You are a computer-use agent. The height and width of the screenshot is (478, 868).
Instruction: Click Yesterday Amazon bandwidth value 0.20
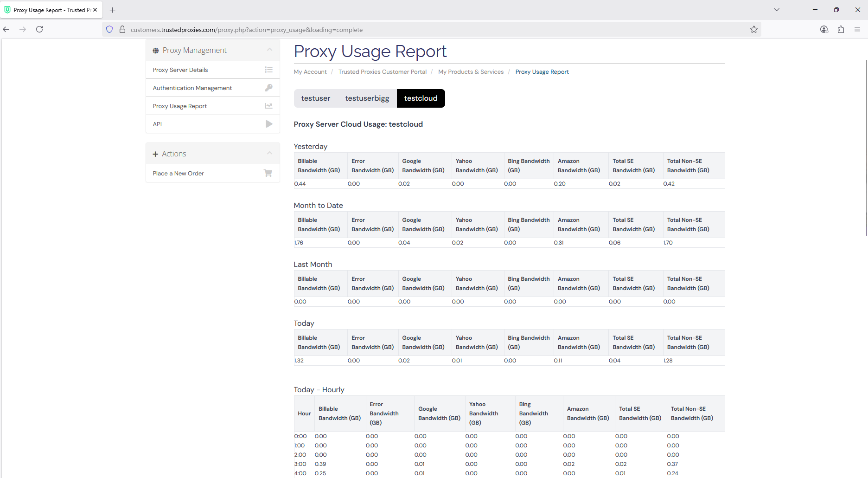coord(560,184)
